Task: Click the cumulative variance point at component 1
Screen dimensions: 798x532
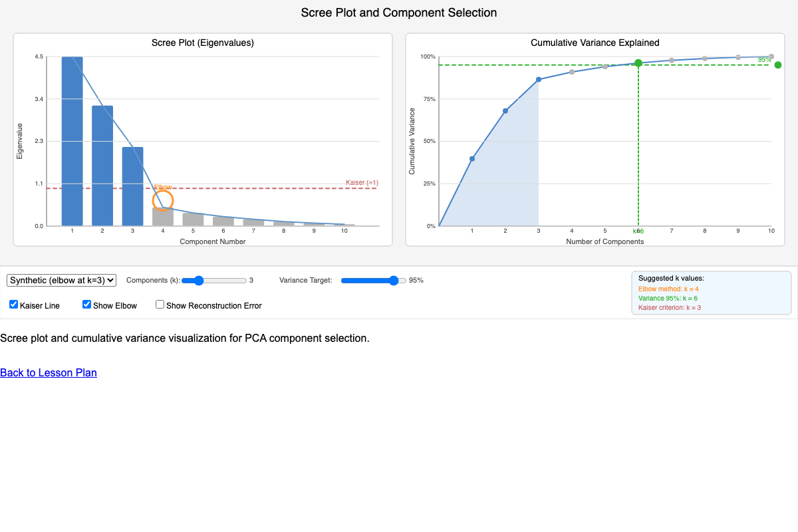Action: click(472, 159)
